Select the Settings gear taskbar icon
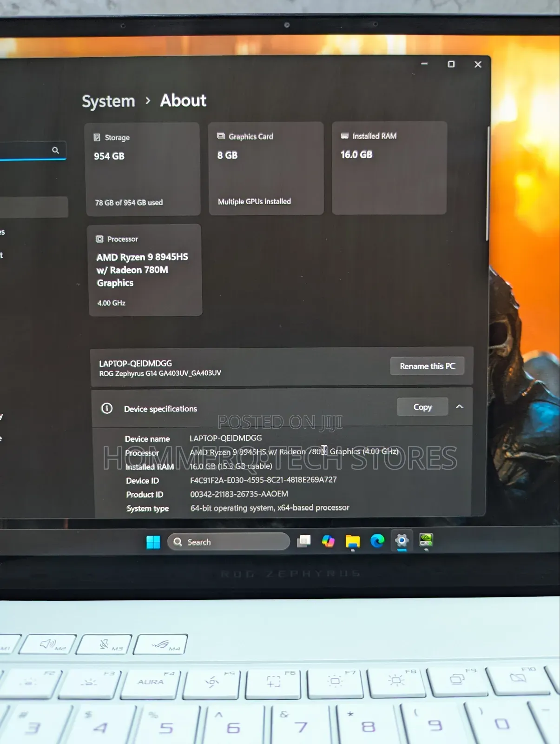This screenshot has width=560, height=744. click(x=402, y=541)
